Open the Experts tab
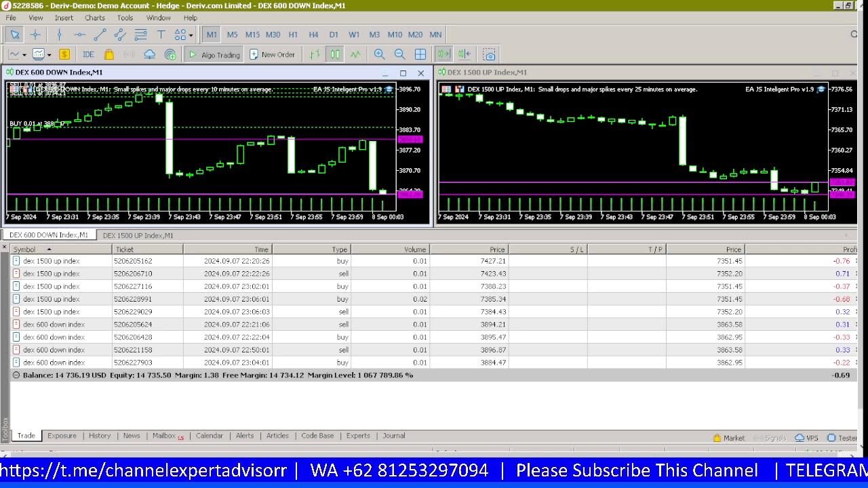This screenshot has width=868, height=488. point(358,436)
